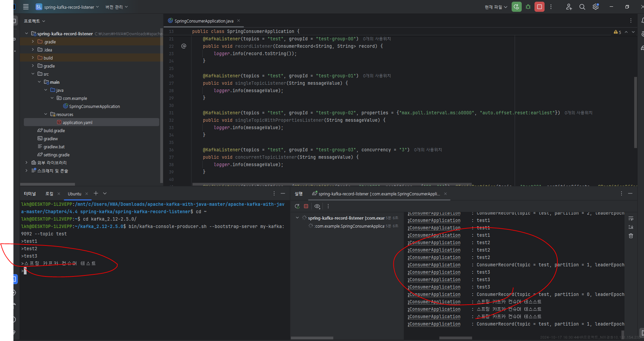Viewport: 644px width, 341px height.
Task: Expand the build folder in project tree
Action: point(33,58)
